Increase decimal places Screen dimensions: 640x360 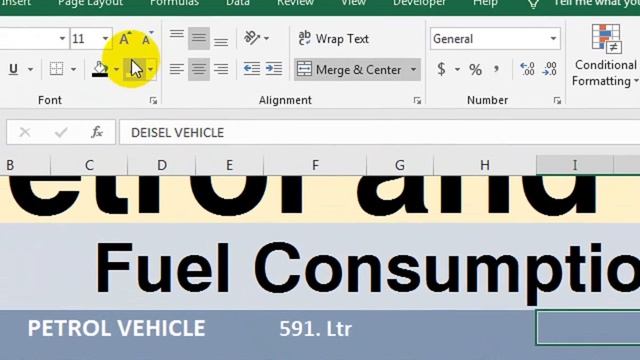pos(527,69)
